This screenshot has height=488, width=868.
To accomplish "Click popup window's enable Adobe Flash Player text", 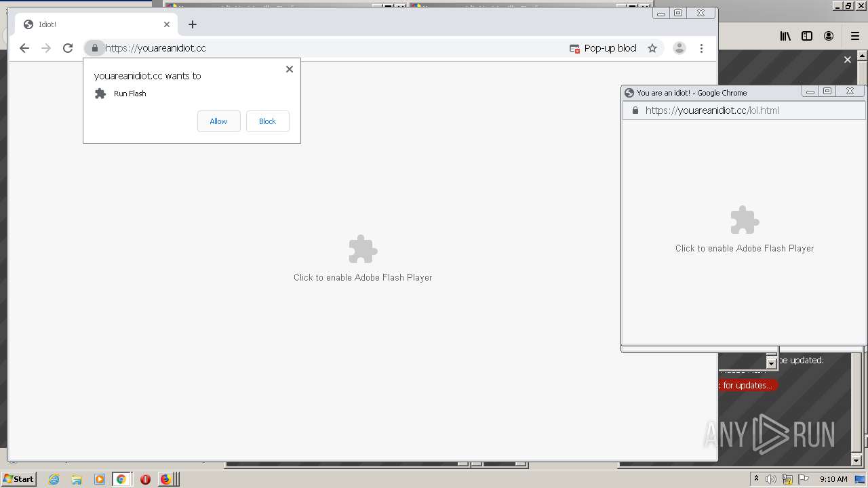I will click(745, 248).
